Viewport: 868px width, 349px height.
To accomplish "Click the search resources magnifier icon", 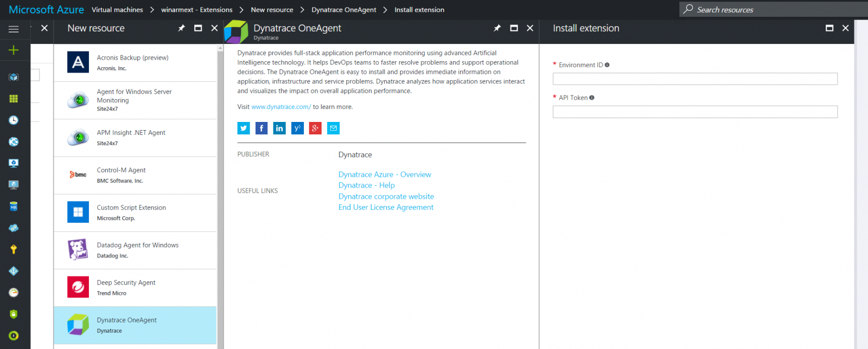I will (688, 9).
